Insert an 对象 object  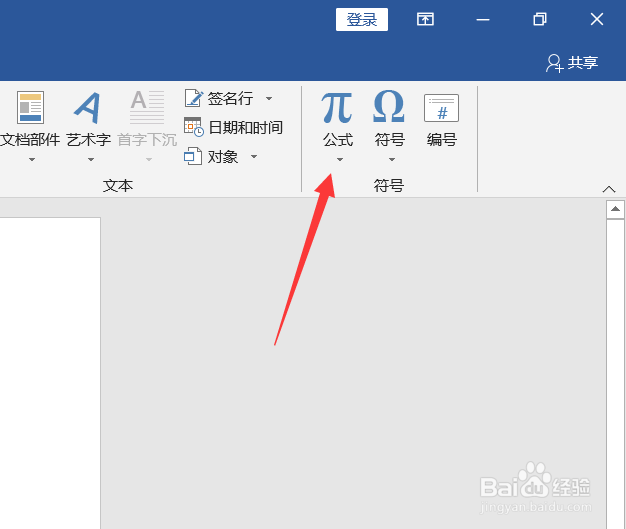(x=211, y=157)
